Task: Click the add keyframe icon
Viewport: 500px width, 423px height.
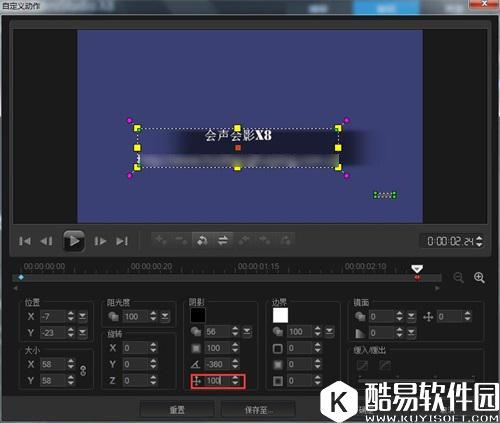Action: (x=161, y=240)
